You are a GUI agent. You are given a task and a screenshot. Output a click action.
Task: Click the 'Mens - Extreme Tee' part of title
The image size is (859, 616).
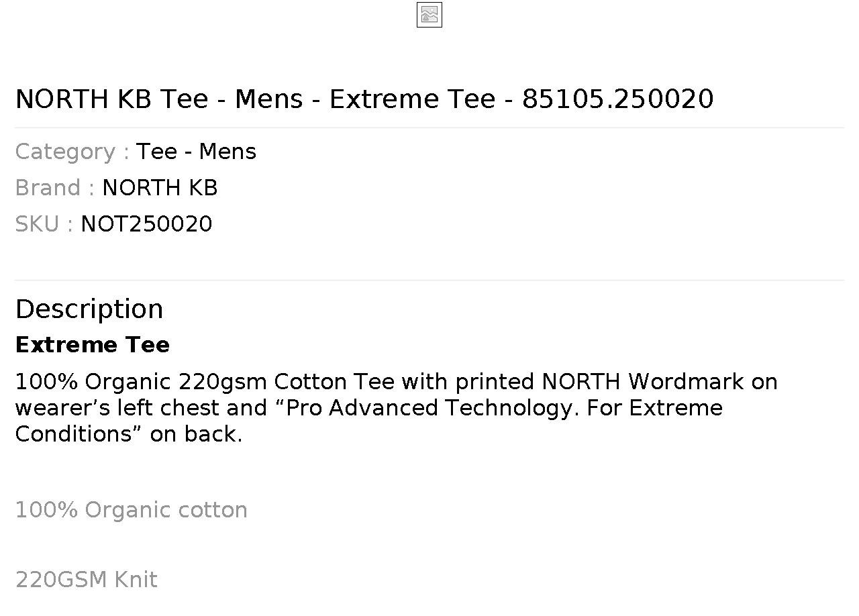pyautogui.click(x=365, y=99)
